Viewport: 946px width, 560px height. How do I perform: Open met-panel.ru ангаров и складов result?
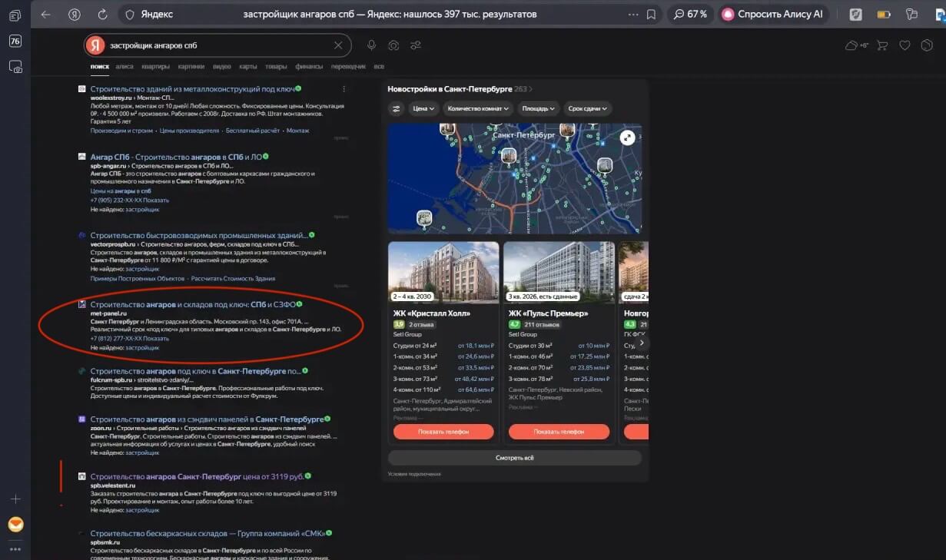coord(193,304)
